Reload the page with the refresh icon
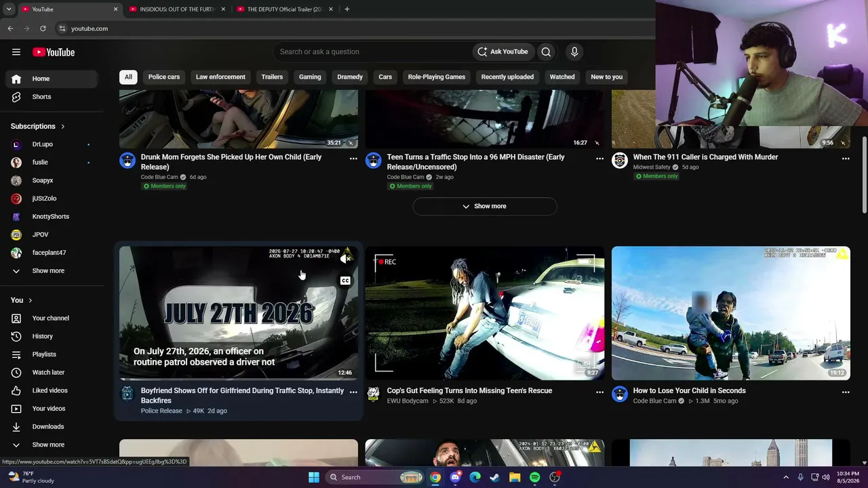 [x=43, y=28]
